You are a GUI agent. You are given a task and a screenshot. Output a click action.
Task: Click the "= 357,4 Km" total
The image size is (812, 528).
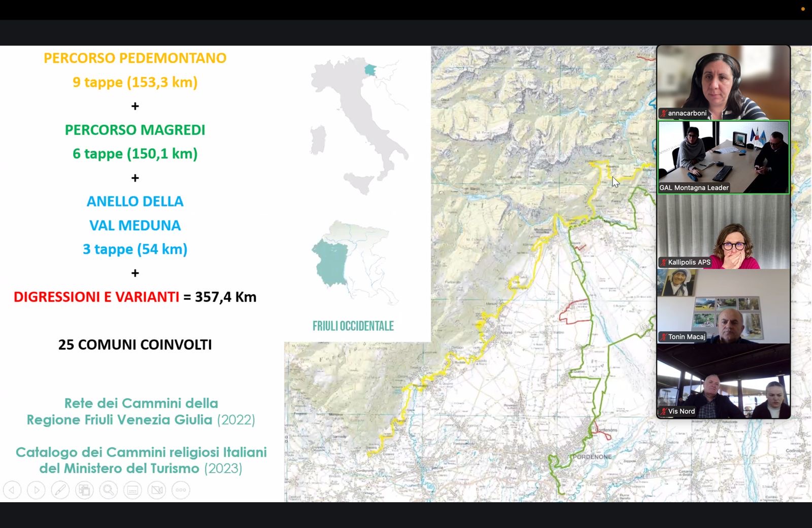tap(220, 297)
